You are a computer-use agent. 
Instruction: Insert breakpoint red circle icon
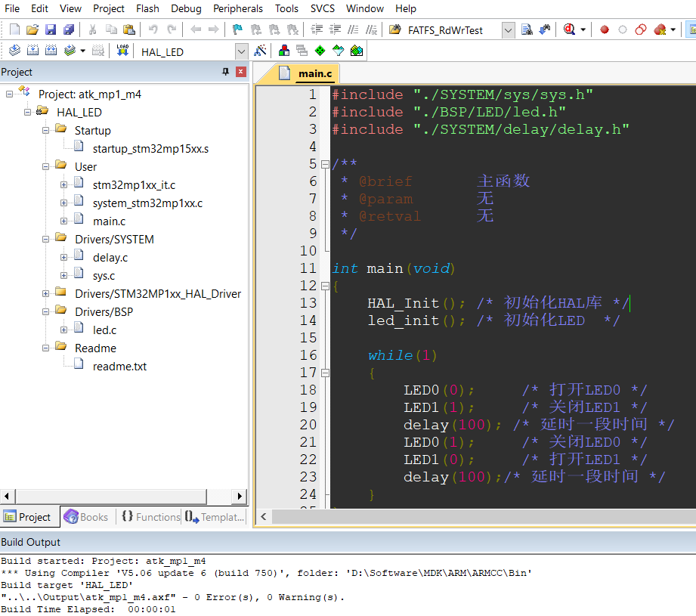pos(604,29)
